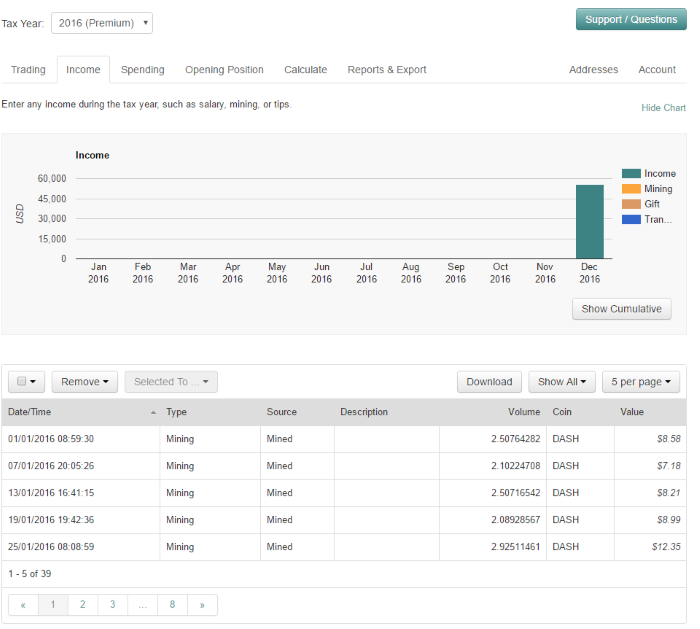The width and height of the screenshot is (700, 629).
Task: Expand the select-all checkbox dropdown arrow
Action: (33, 382)
